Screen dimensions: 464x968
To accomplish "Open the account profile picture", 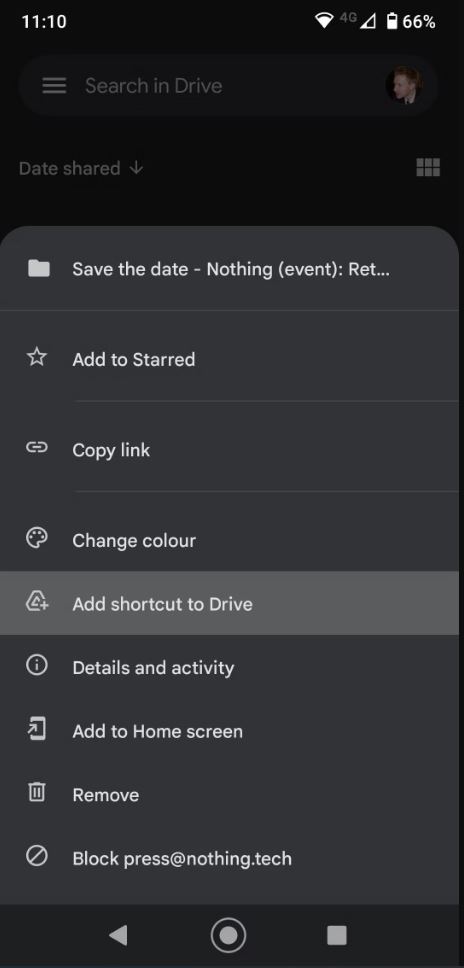I will (x=405, y=86).
